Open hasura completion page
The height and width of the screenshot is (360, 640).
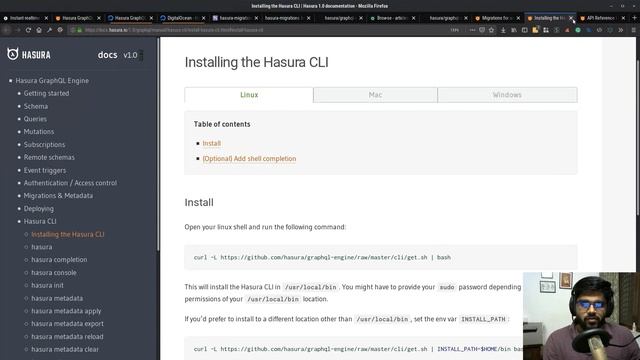[59, 260]
